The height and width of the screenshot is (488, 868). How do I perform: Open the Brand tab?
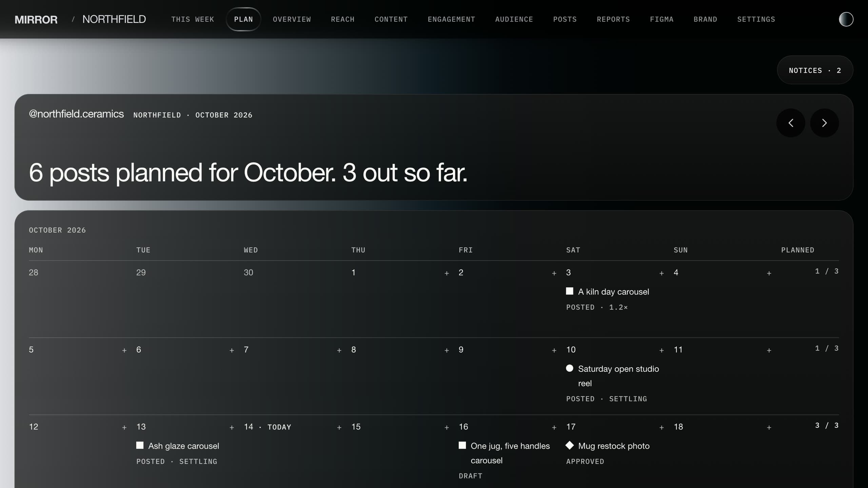click(705, 19)
